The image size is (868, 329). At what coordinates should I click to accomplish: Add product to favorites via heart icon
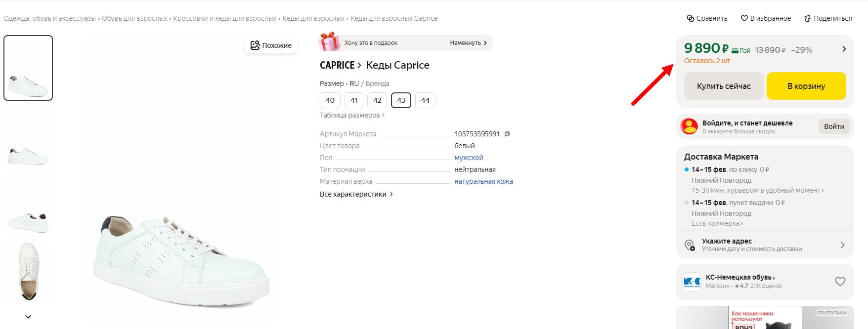(x=744, y=18)
